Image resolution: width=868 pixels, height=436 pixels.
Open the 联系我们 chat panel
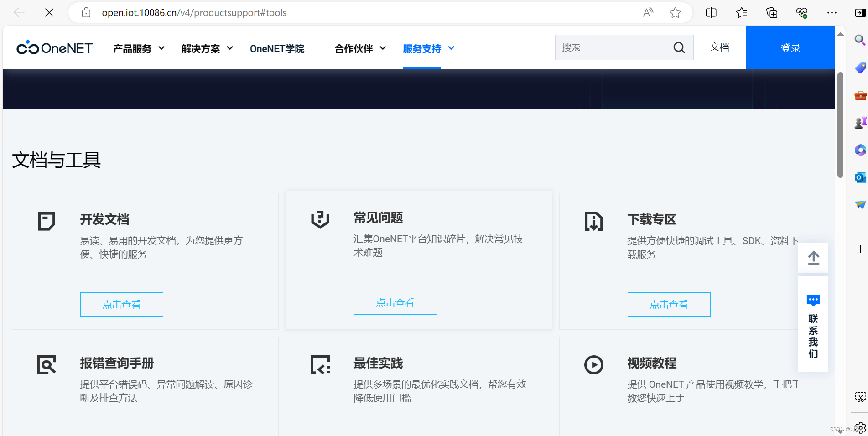click(x=813, y=325)
